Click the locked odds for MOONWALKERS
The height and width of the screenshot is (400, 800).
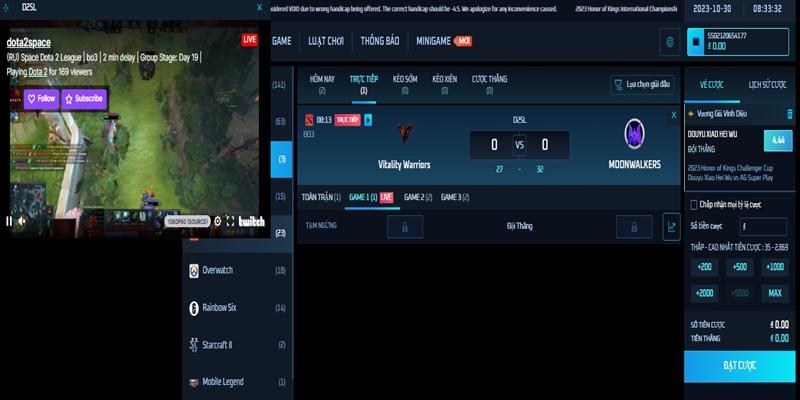pyautogui.click(x=634, y=227)
